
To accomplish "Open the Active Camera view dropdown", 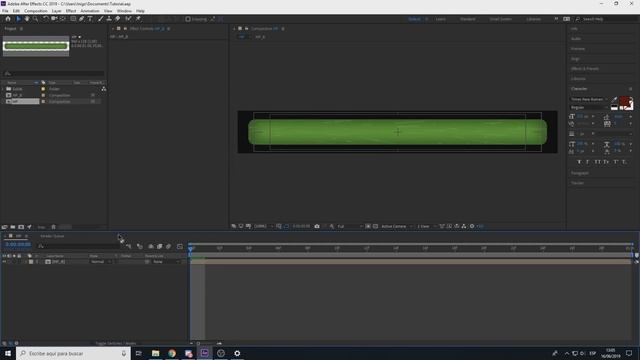I will point(396,226).
